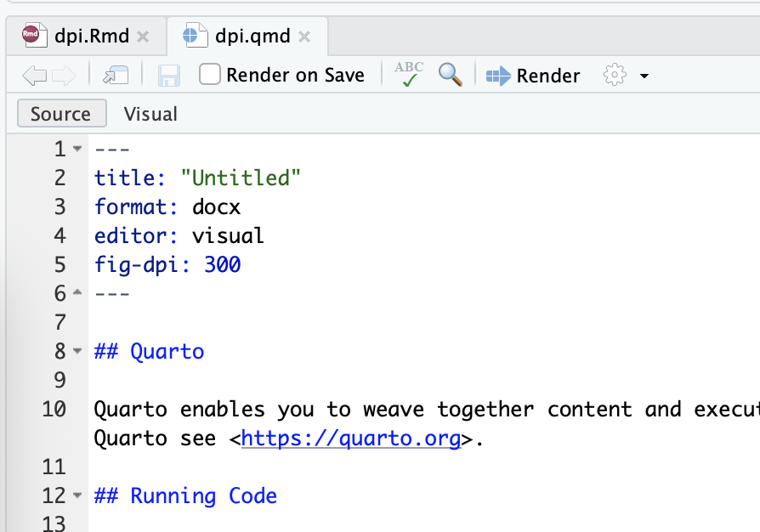Viewport: 760px width, 532px height.
Task: Open dropdown arrow next to gear icon
Action: (644, 76)
